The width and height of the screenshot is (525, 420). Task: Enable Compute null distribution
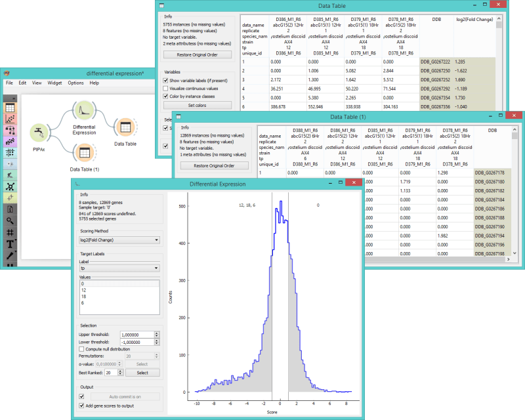click(x=81, y=348)
